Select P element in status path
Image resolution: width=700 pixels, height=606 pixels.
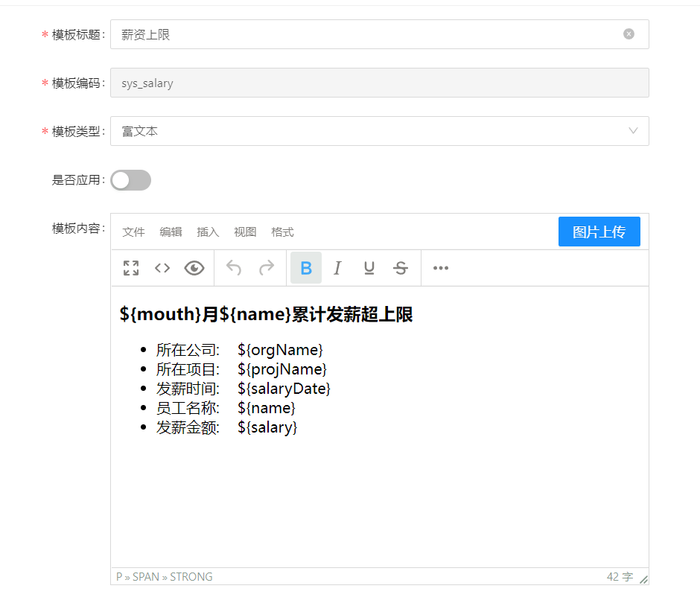pos(118,577)
